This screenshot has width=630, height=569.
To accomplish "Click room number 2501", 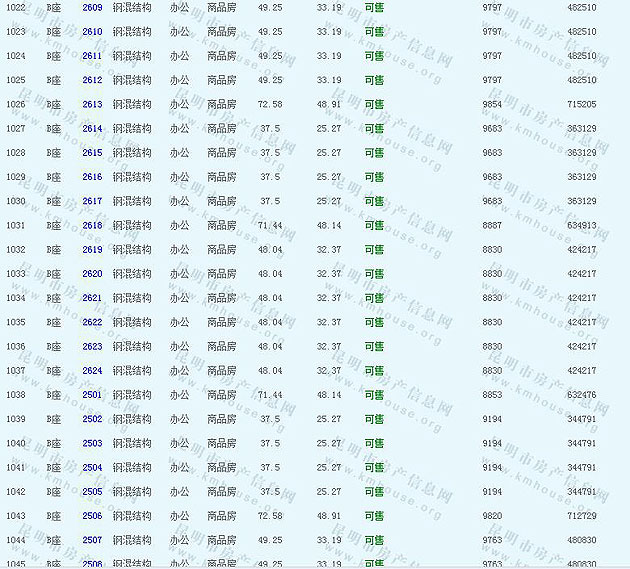I will pyautogui.click(x=92, y=395).
